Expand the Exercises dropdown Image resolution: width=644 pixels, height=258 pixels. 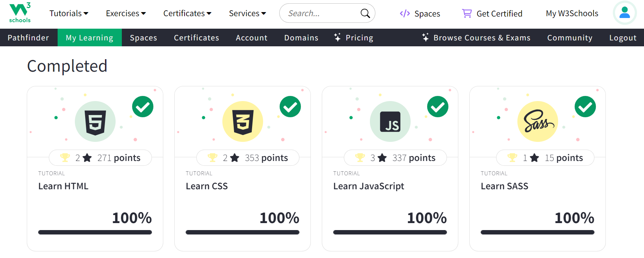click(x=126, y=13)
